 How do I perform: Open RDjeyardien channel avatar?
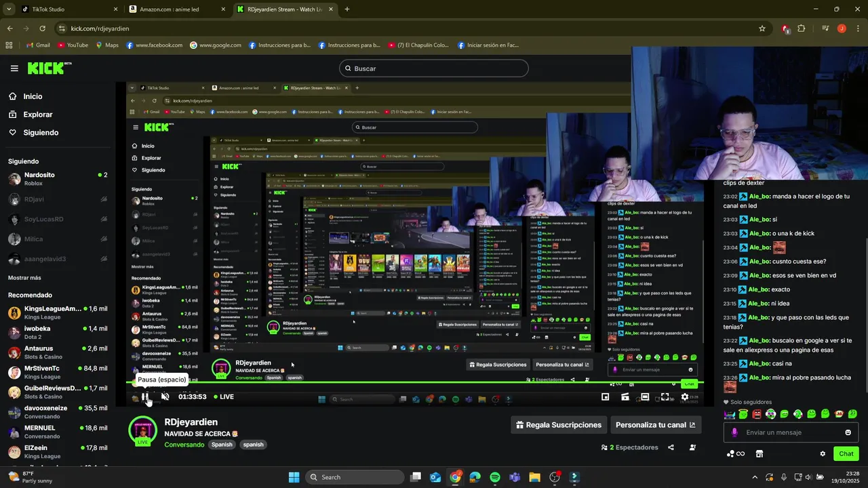(x=142, y=432)
